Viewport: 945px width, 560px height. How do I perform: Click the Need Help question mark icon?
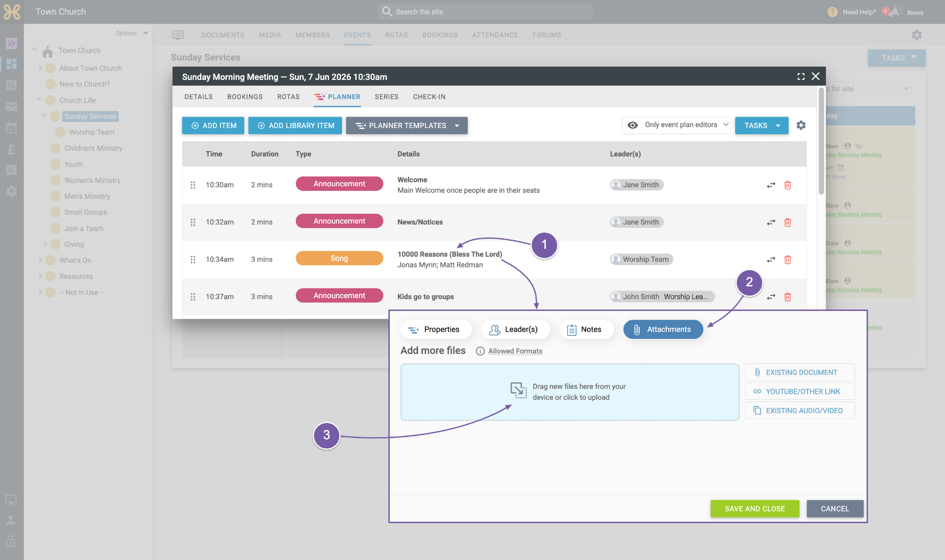833,12
